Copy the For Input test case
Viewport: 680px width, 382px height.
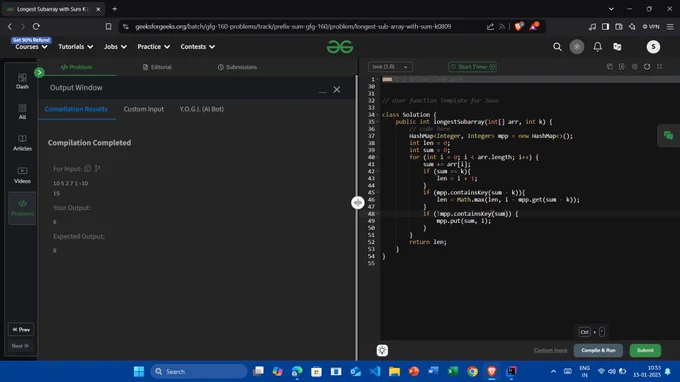click(88, 169)
